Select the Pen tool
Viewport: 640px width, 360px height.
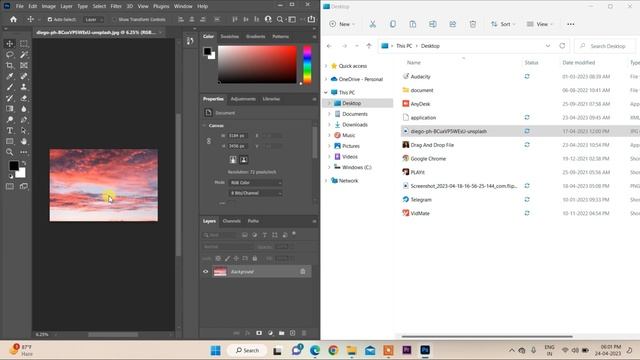tap(24, 120)
